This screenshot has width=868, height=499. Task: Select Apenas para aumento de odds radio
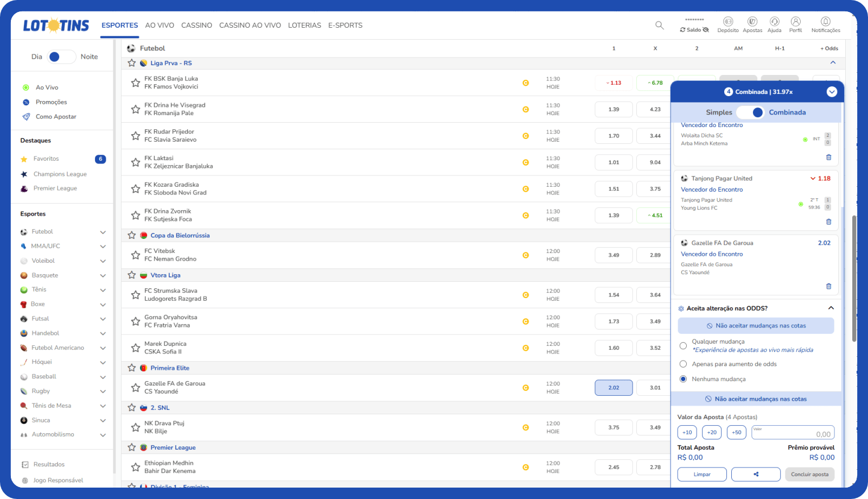pos(683,364)
